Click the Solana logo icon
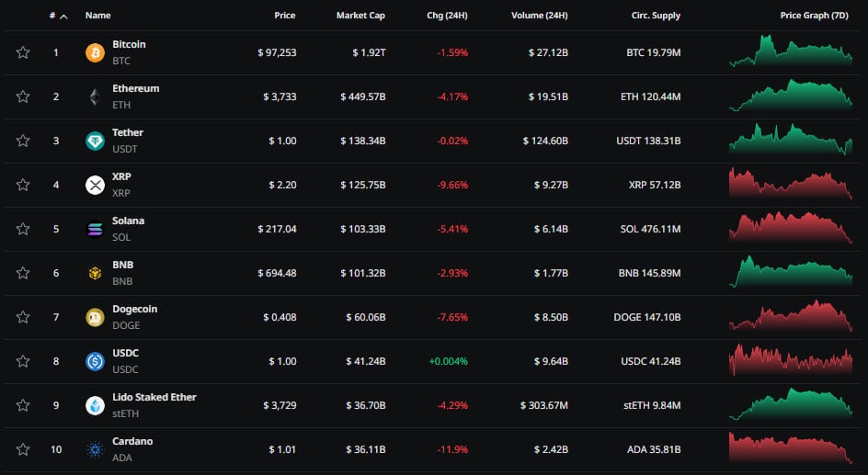This screenshot has width=868, height=475. (95, 229)
